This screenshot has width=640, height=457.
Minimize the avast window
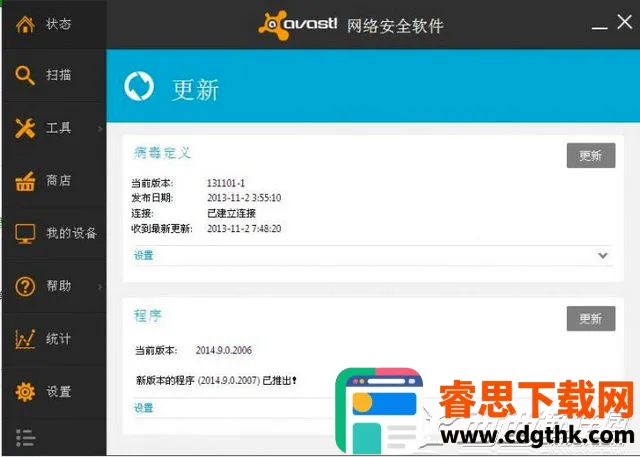pyautogui.click(x=599, y=27)
